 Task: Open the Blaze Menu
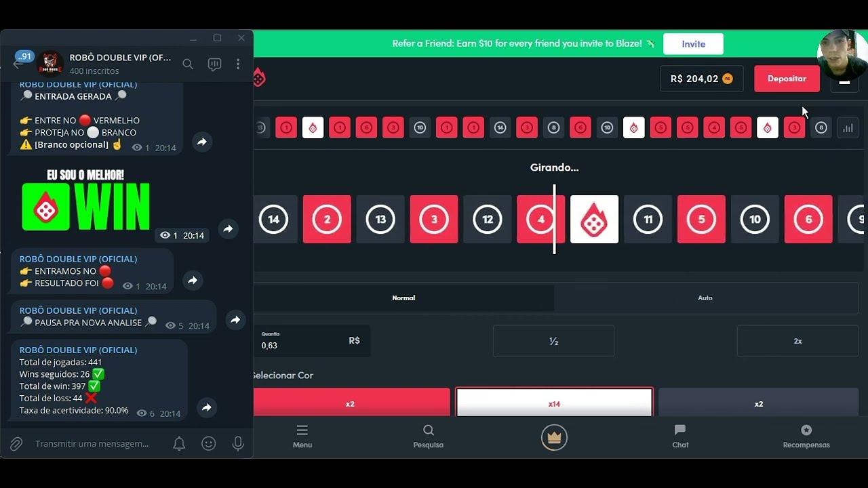[302, 436]
